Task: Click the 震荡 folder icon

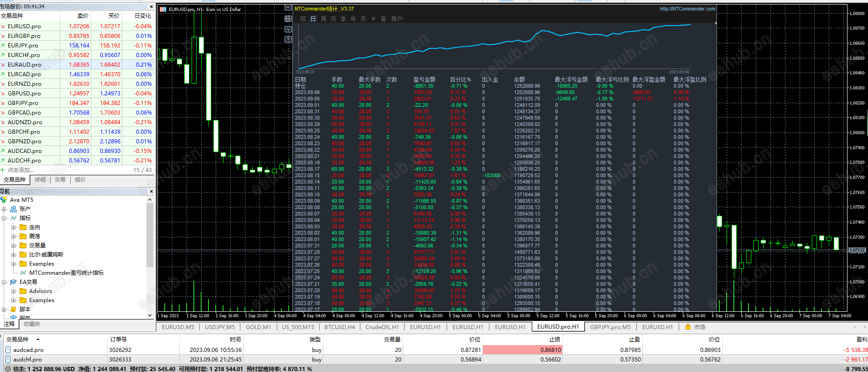Action: click(23, 236)
